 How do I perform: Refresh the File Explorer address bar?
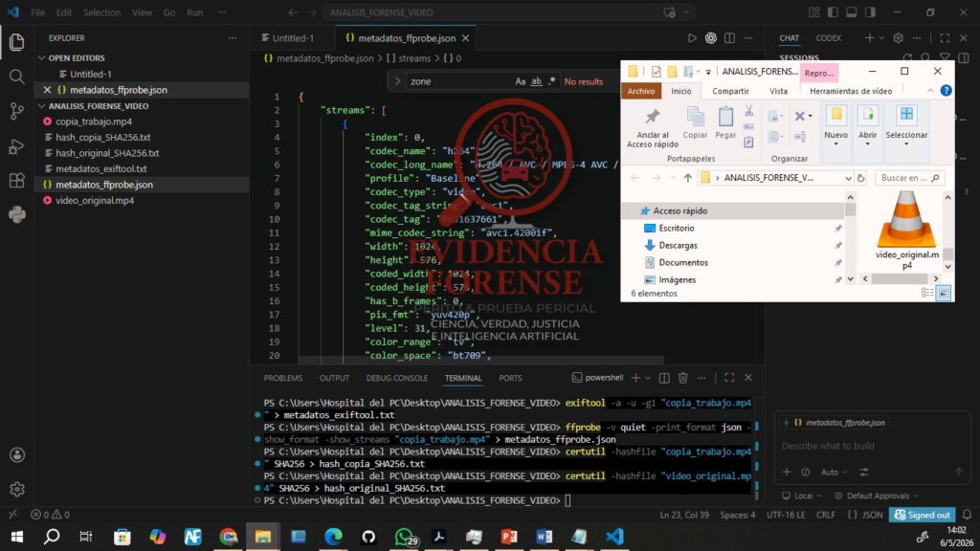tap(860, 178)
